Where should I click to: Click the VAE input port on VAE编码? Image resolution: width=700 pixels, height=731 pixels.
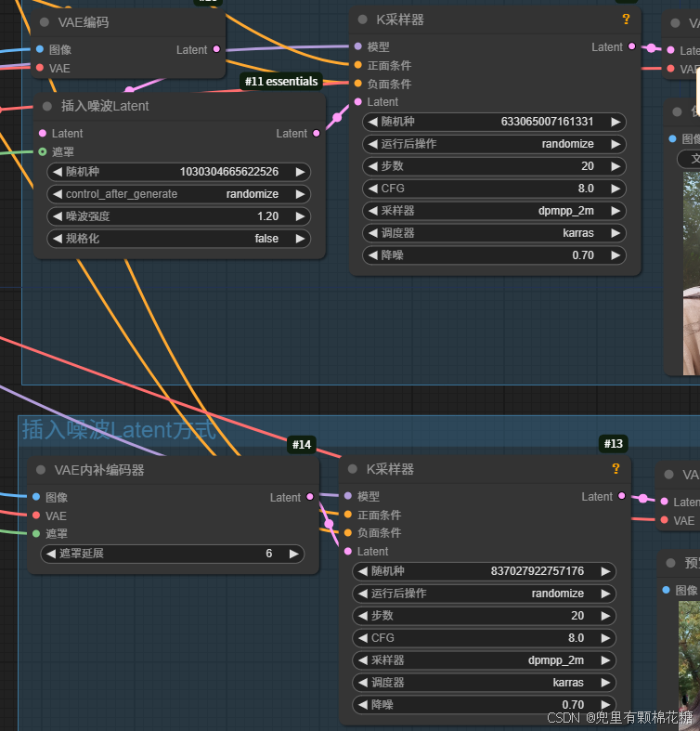click(x=40, y=68)
